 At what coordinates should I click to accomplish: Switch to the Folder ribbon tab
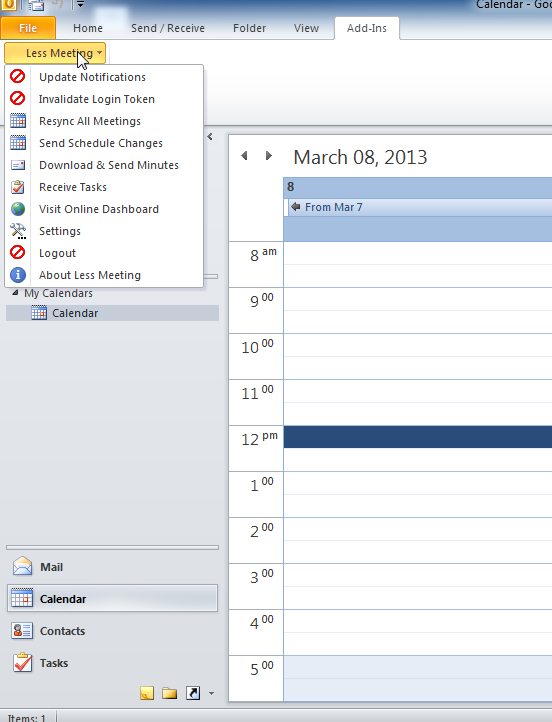(250, 28)
